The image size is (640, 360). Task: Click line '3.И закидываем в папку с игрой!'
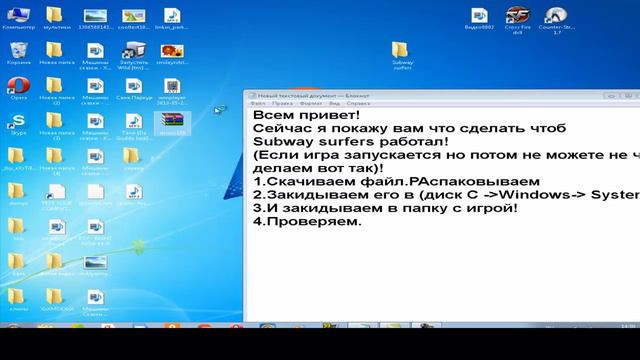point(385,208)
